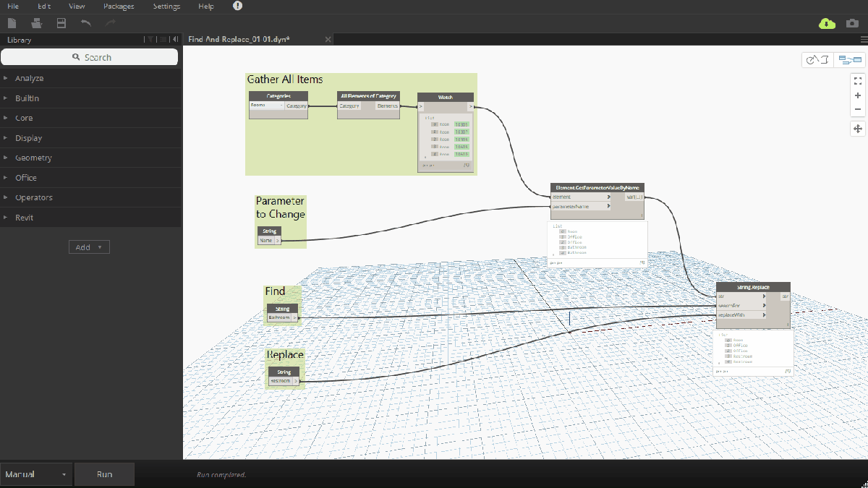This screenshot has width=868, height=488.
Task: Click inside the library Search box
Action: (90, 56)
